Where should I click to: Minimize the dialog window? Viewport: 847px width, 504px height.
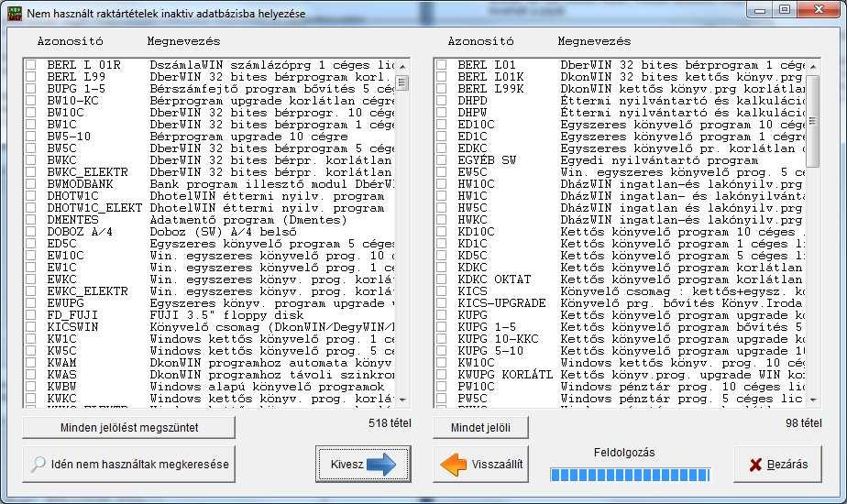(760, 10)
